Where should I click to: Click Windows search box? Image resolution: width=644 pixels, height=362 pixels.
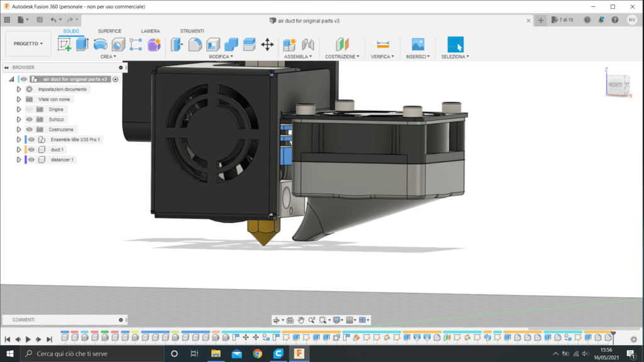click(92, 353)
